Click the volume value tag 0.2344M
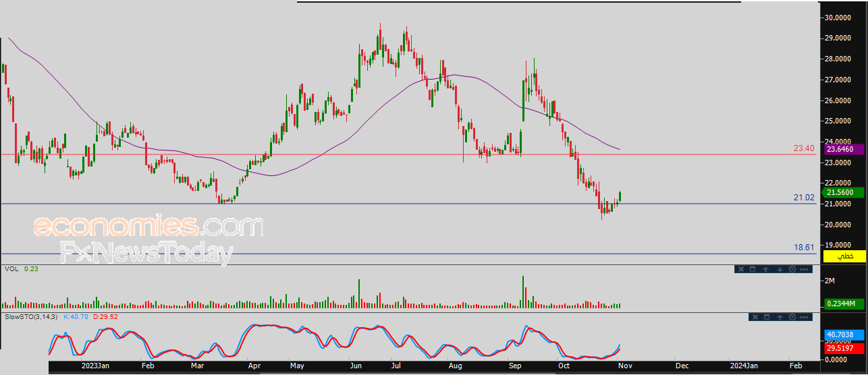This screenshot has width=868, height=375. click(x=844, y=304)
